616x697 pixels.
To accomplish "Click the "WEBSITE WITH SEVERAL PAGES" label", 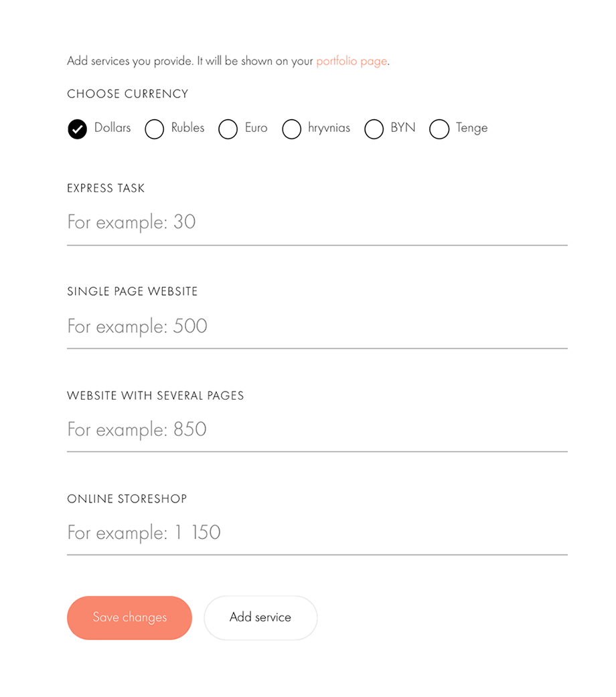I will point(155,395).
